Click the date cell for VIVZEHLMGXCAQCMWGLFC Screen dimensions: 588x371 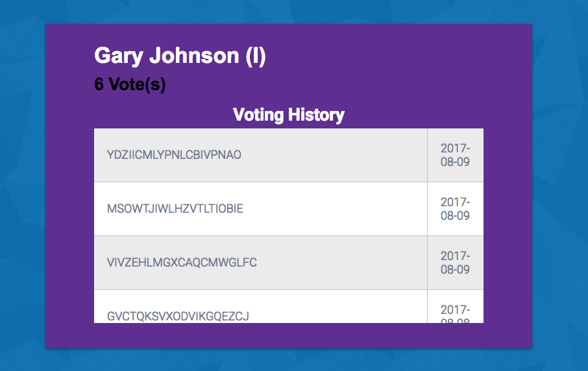(x=455, y=263)
